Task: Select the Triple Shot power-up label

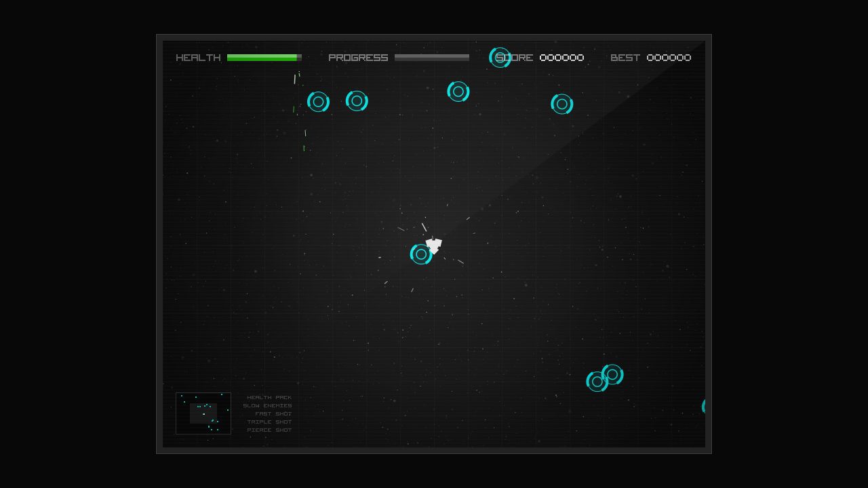Action: 269,422
